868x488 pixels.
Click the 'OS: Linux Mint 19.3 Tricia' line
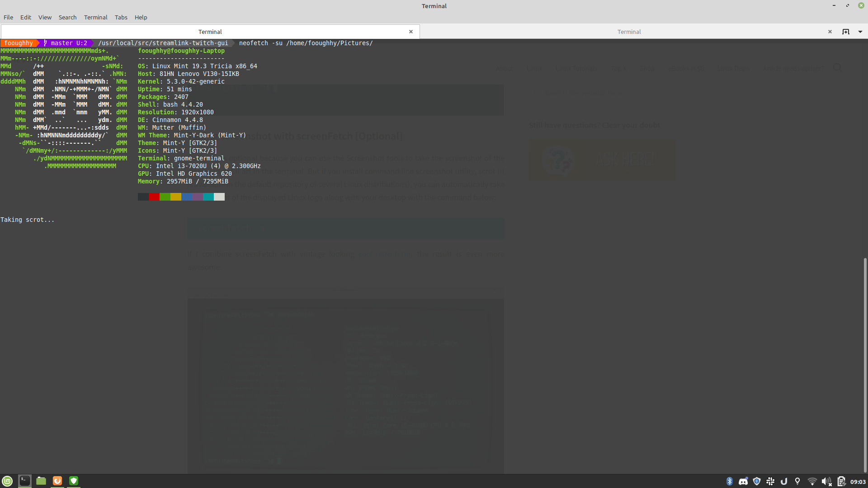[198, 66]
